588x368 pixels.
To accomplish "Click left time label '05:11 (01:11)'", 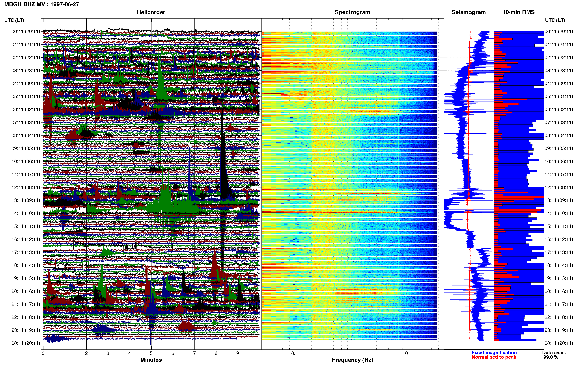I will pos(26,96).
